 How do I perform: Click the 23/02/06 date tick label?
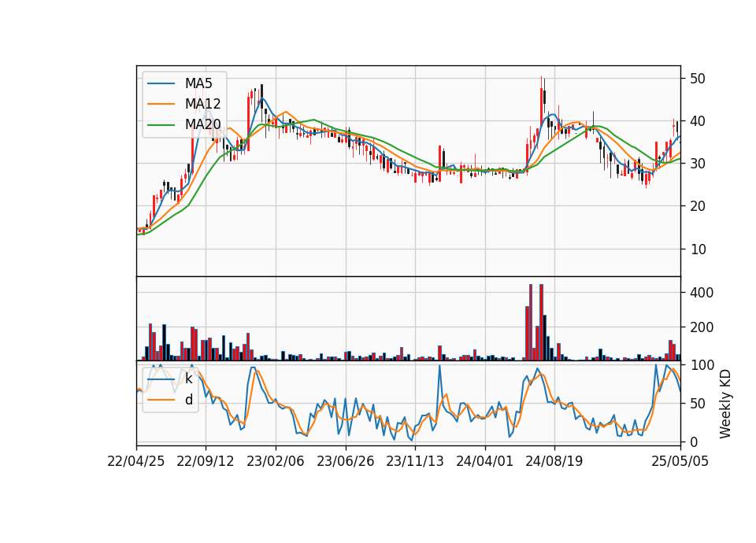[276, 461]
